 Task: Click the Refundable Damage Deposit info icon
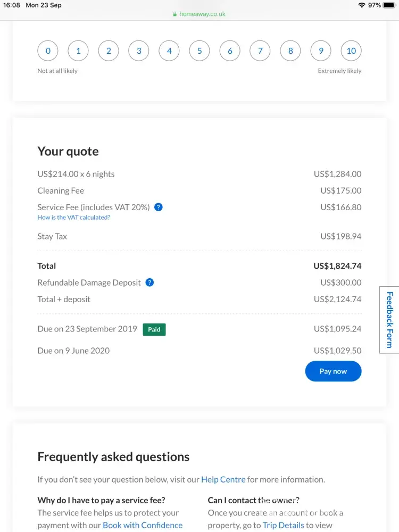149,282
